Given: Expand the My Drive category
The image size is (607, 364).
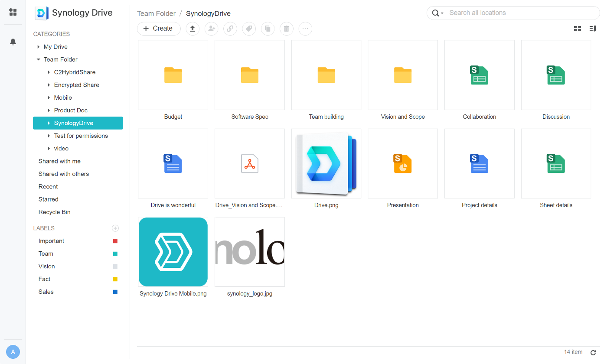Looking at the screenshot, I should [38, 46].
